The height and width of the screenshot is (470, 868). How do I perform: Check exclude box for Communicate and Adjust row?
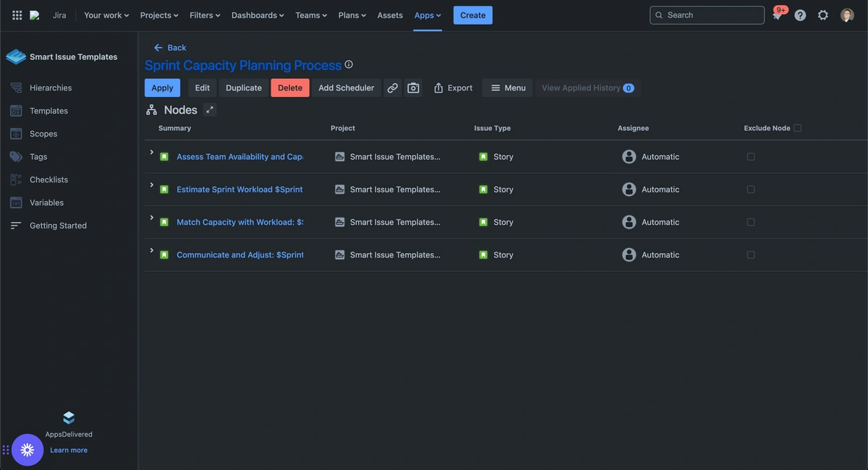click(751, 255)
